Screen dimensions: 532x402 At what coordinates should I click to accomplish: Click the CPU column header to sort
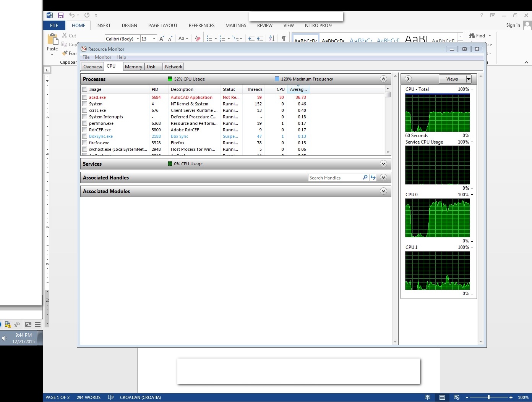[x=281, y=89]
